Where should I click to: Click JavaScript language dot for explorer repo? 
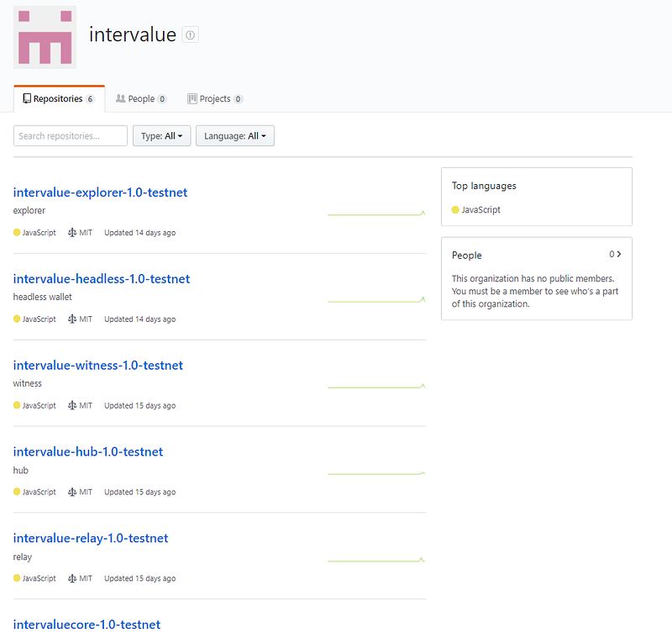(17, 232)
